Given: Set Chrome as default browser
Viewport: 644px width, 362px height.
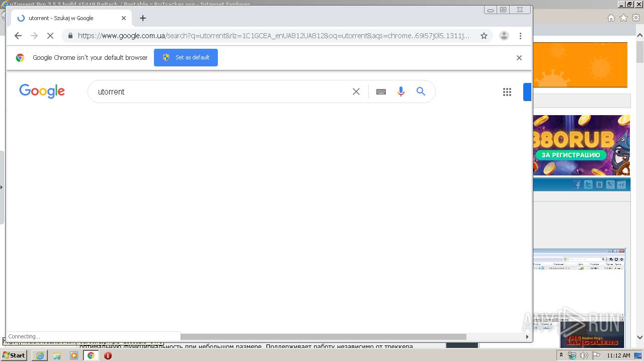Looking at the screenshot, I should (186, 57).
